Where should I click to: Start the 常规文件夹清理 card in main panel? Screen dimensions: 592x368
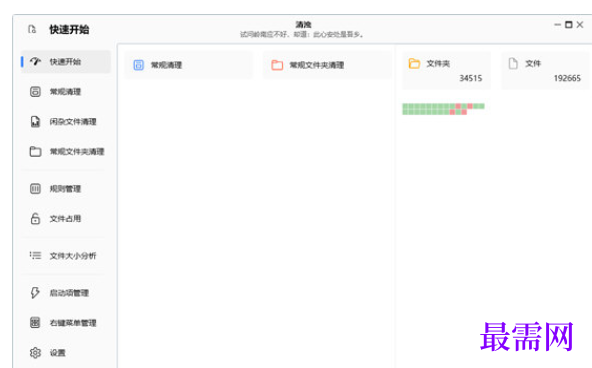pos(327,65)
